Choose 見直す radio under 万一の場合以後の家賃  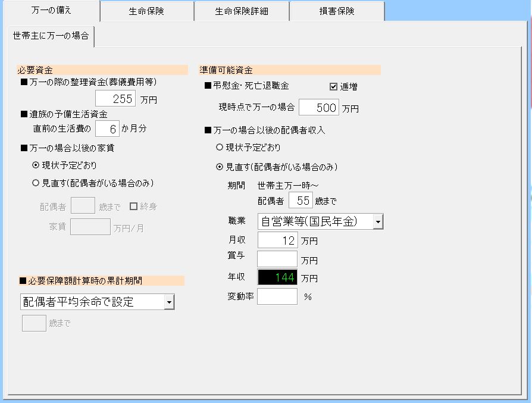point(36,183)
